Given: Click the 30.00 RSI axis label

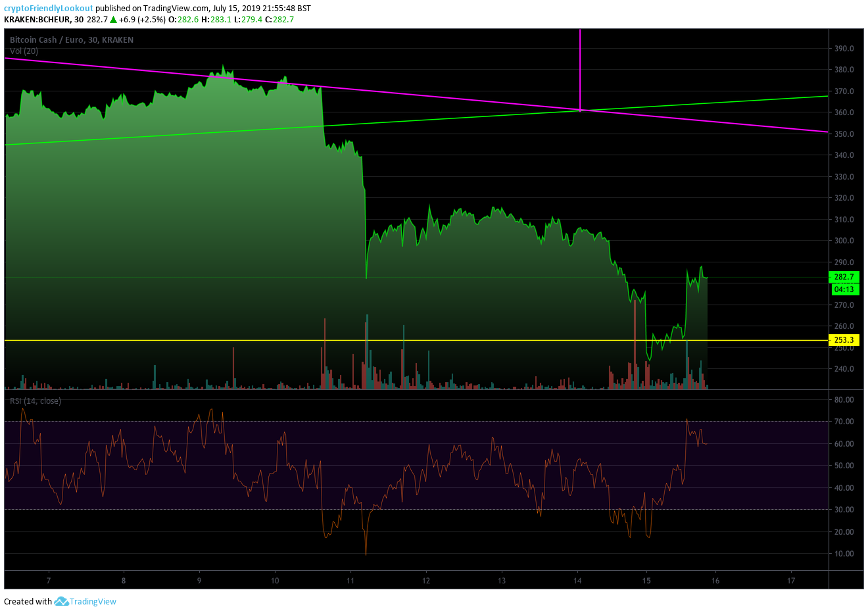Looking at the screenshot, I should coord(844,510).
